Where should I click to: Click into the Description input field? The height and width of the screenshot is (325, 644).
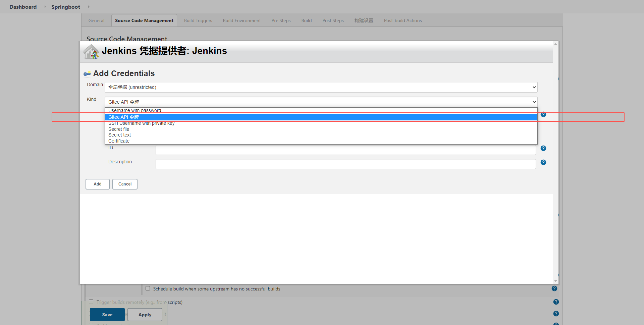(345, 164)
